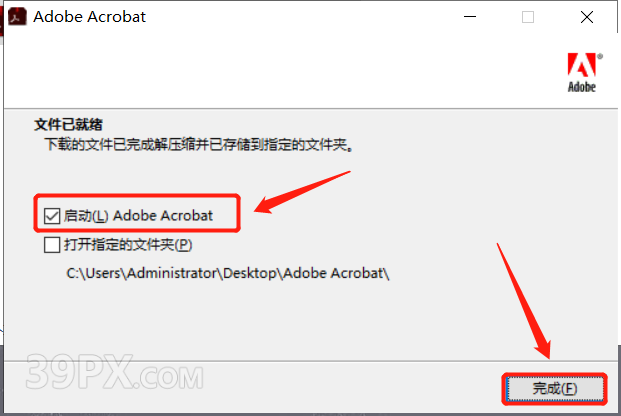Click the 打开指定的文件夹(P) label text
621x416 pixels.
(x=128, y=245)
